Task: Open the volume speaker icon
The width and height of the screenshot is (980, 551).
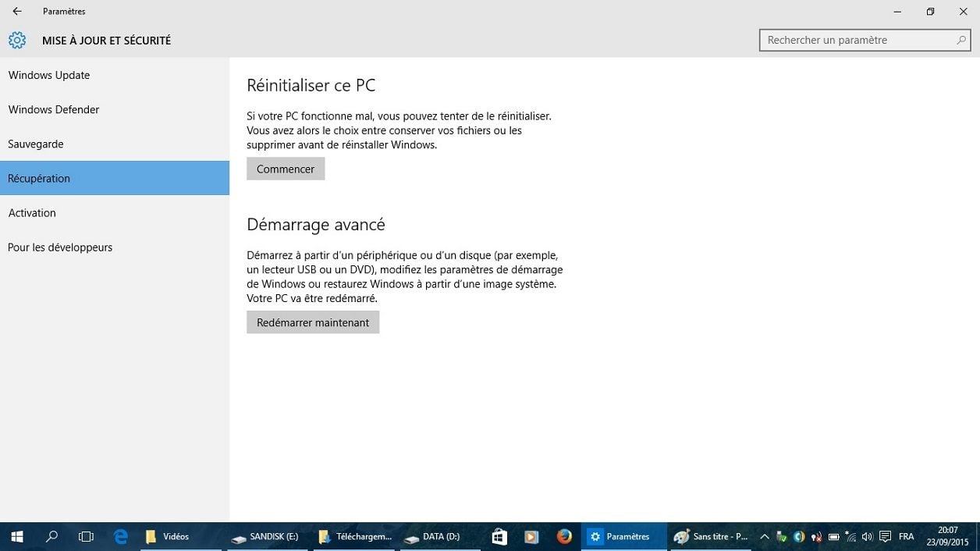Action: click(868, 536)
